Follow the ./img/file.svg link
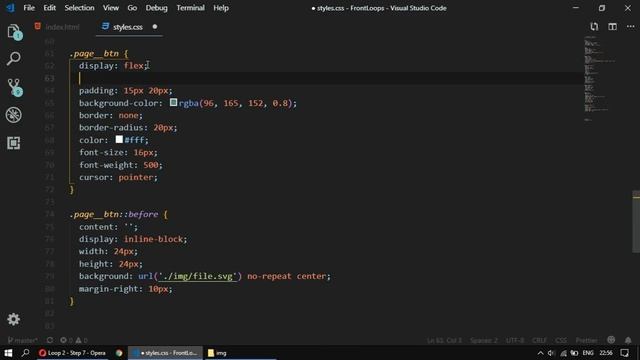Viewport: 640px width, 360px height. tap(198, 276)
